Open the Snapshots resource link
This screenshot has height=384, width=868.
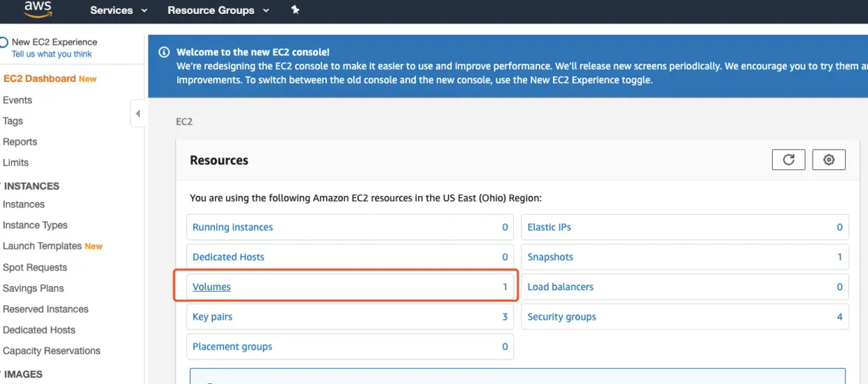click(x=550, y=257)
